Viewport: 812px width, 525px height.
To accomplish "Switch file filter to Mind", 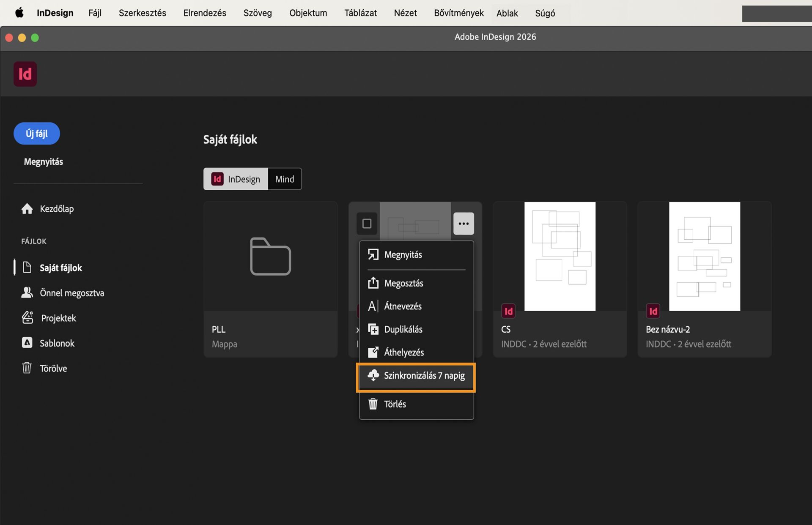I will pyautogui.click(x=284, y=179).
